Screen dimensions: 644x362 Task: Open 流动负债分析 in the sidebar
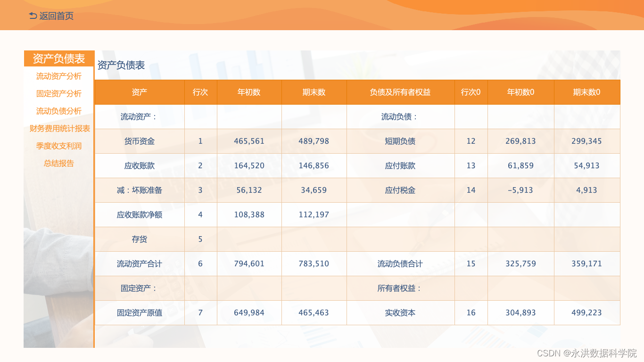point(59,111)
